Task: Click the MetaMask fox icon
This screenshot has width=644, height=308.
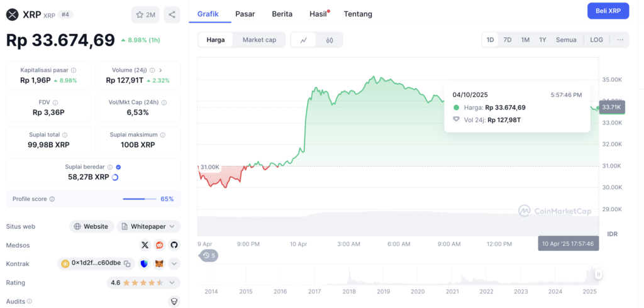Action: tap(159, 263)
